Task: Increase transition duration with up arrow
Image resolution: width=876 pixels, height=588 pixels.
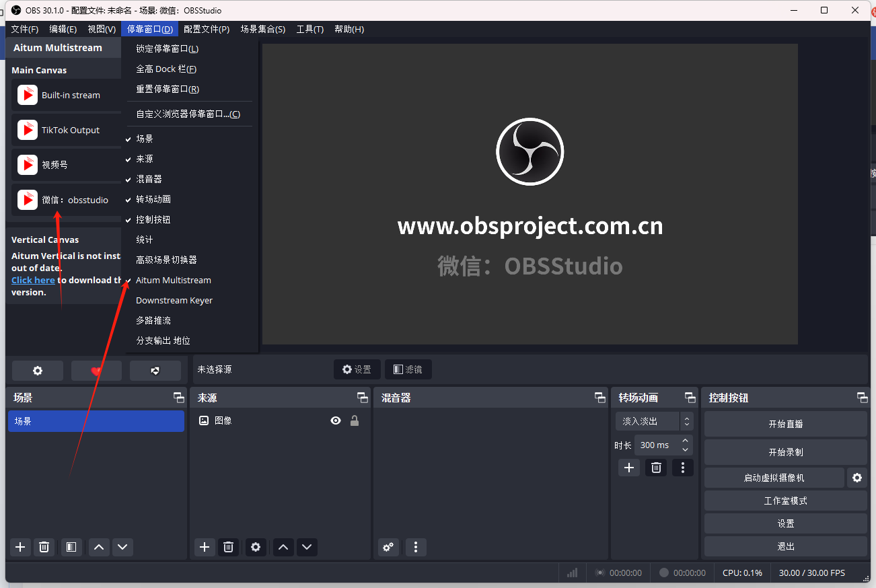Action: pos(686,441)
